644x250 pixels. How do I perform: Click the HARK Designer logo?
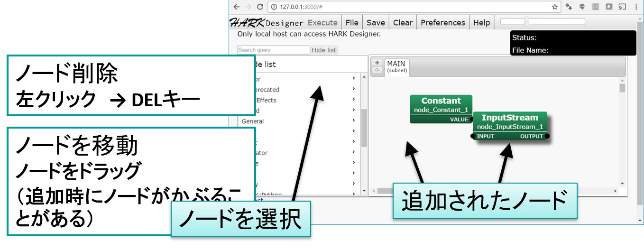click(267, 23)
